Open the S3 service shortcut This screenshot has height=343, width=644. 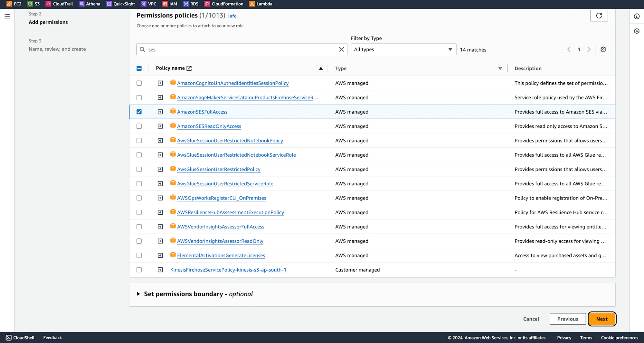tap(34, 4)
